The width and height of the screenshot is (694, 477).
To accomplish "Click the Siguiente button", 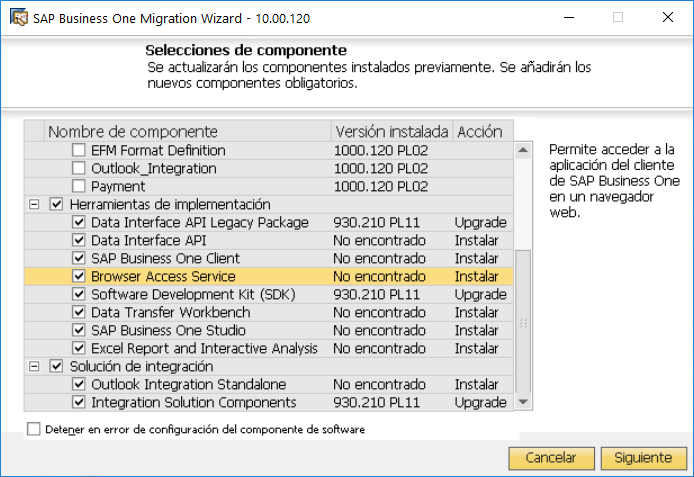I will (644, 458).
